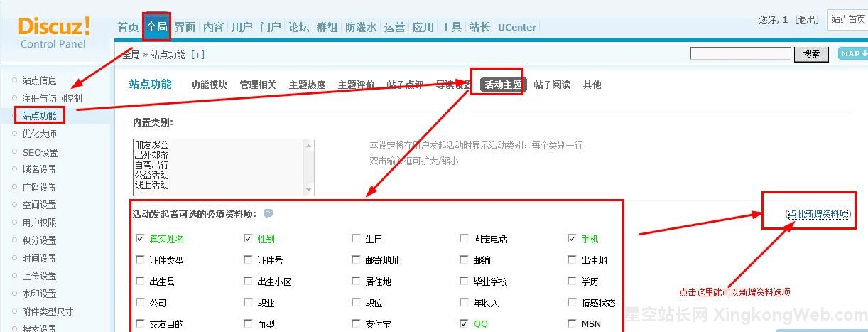Open the 门户 navigation menu
Viewport: 868px width, 332px height.
[x=270, y=27]
